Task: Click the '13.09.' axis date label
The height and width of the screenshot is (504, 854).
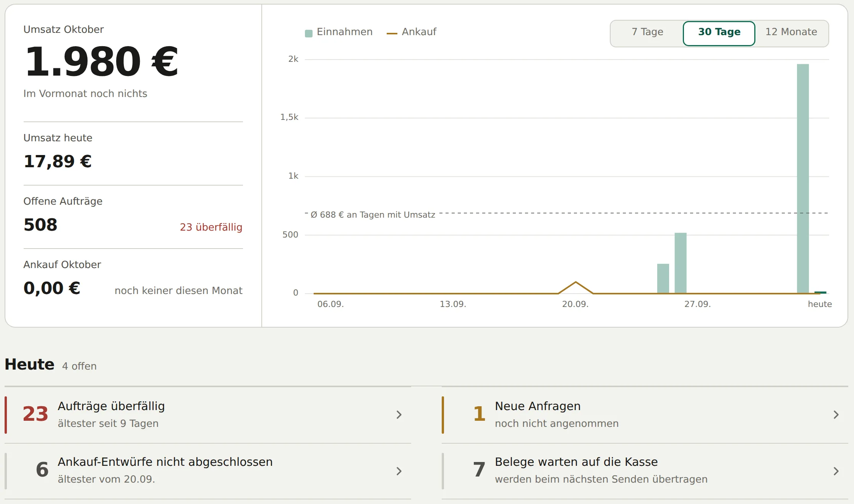Action: (453, 304)
